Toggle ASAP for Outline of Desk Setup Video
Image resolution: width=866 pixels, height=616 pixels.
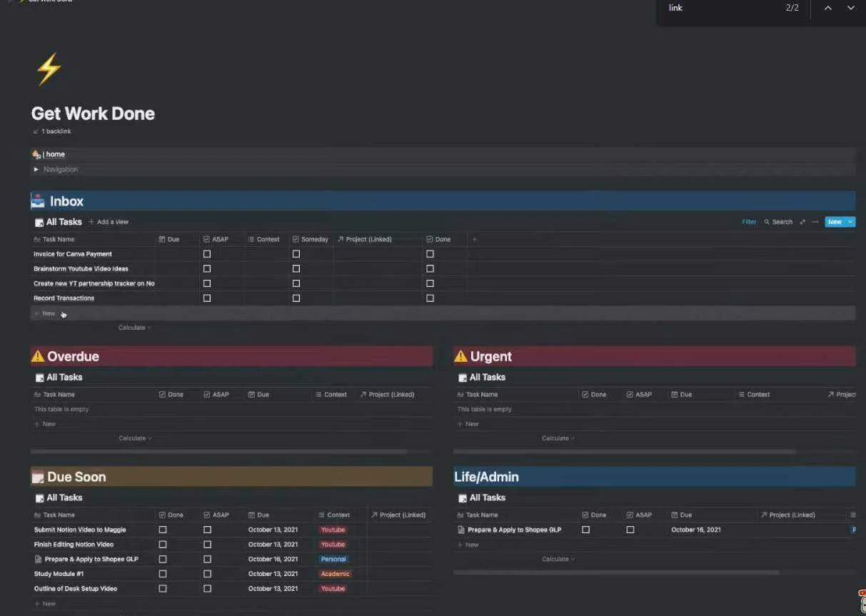tap(207, 589)
